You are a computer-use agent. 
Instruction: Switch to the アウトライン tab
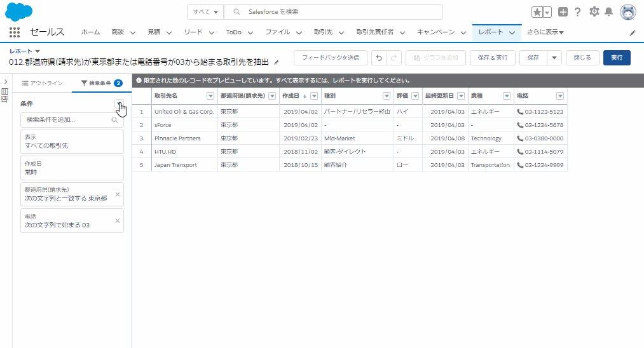pyautogui.click(x=43, y=83)
